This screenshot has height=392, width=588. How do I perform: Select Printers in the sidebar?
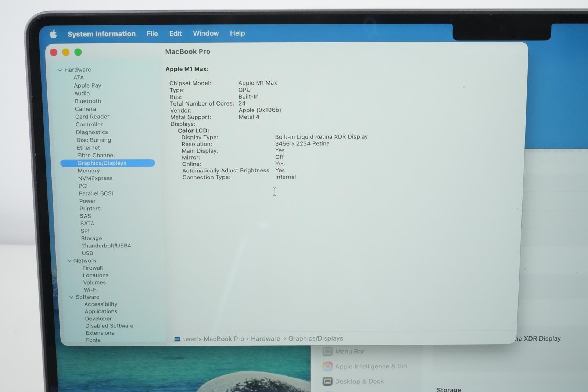point(90,209)
